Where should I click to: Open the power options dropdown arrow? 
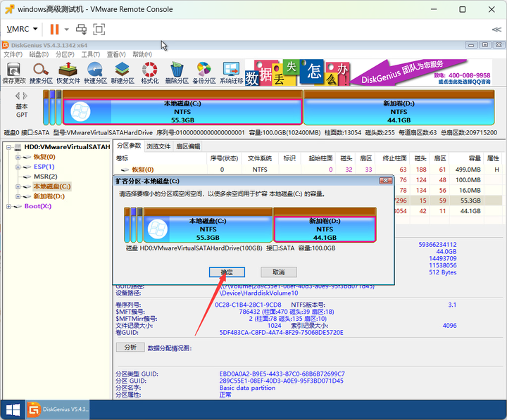[x=67, y=29]
